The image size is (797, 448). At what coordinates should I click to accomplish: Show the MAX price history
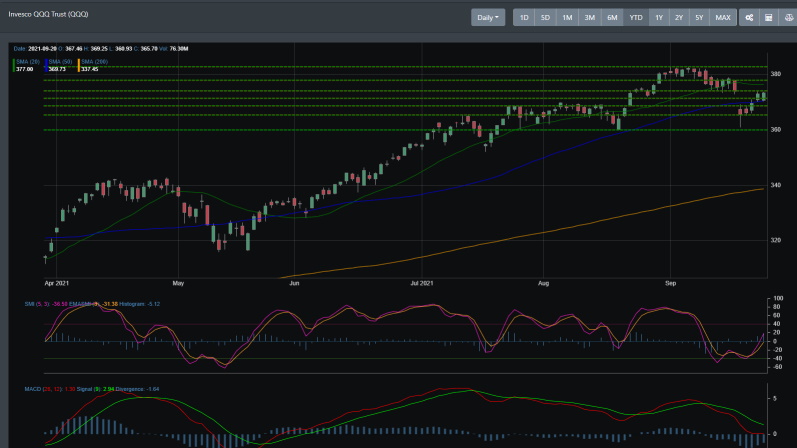(723, 17)
